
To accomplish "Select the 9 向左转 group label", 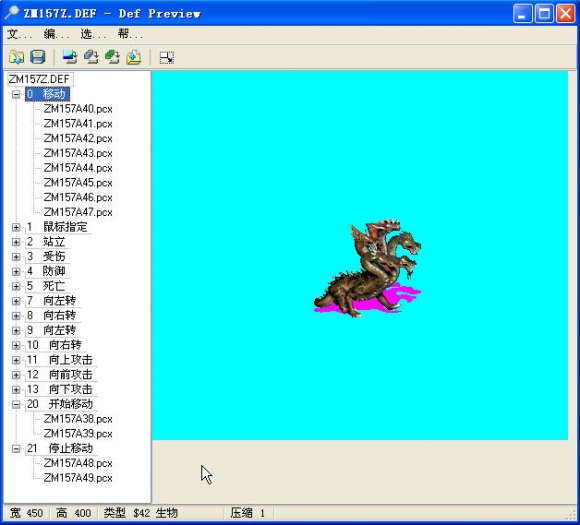I will point(52,330).
